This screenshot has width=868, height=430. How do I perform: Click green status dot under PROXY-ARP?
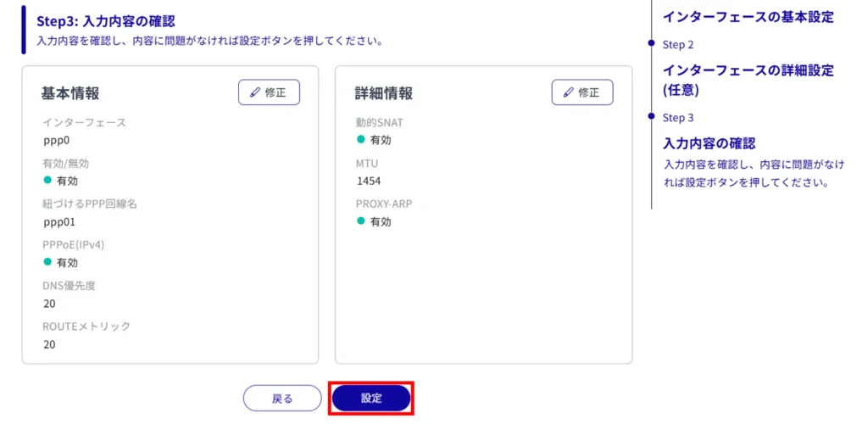point(362,221)
